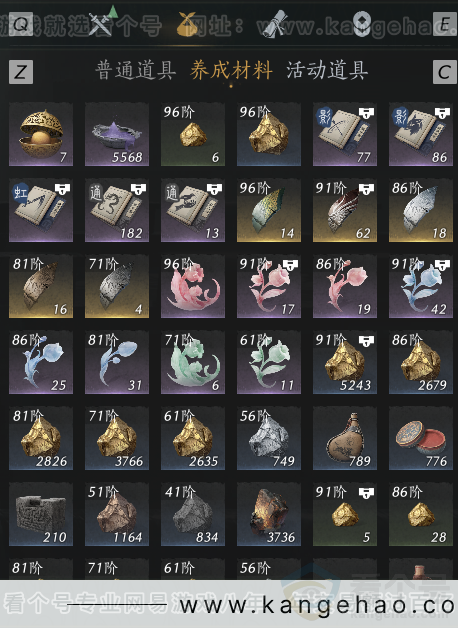Switch to the 活动道具 tab

point(327,71)
